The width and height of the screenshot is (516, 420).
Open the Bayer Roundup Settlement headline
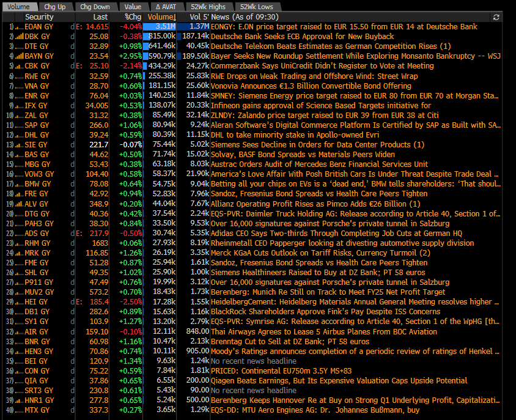[x=356, y=56]
